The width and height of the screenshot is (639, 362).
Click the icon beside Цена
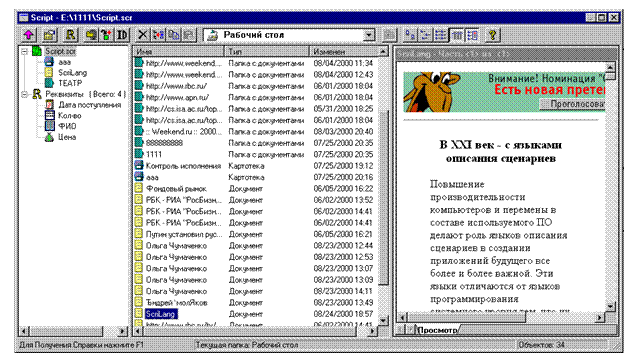(x=49, y=137)
